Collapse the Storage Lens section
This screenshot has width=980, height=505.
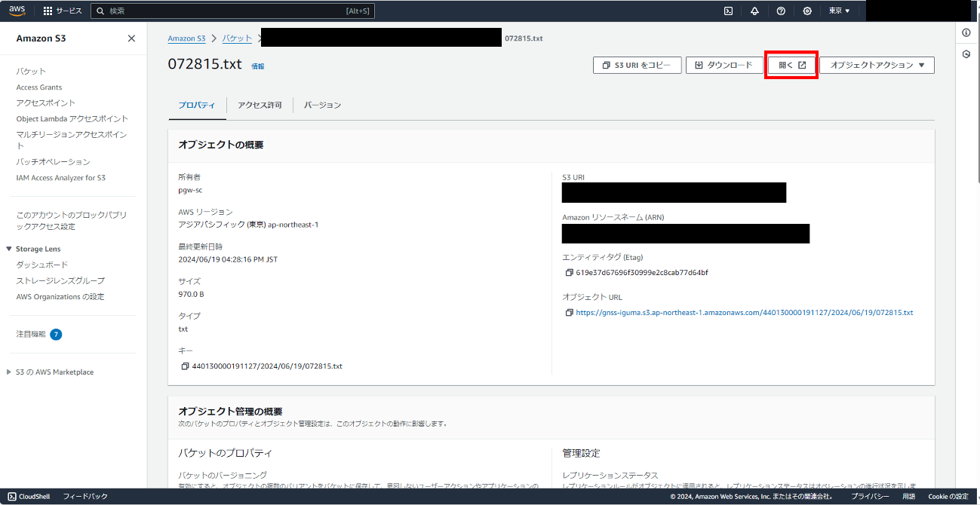[9, 249]
